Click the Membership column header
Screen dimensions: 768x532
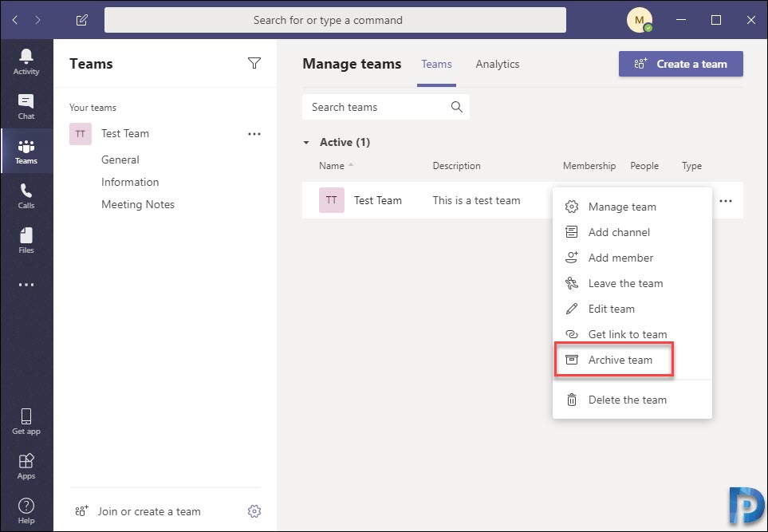[589, 166]
